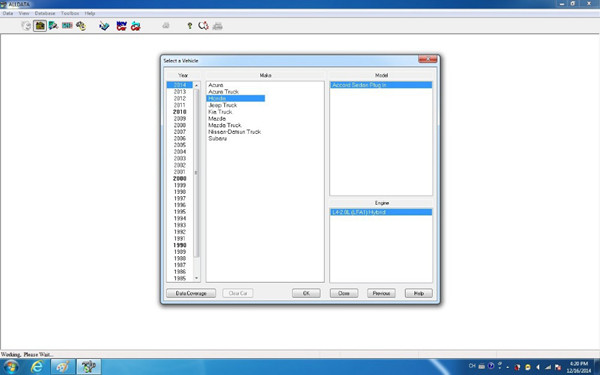Click the greyed Clear Car button
The width and height of the screenshot is (600, 375).
pos(238,293)
